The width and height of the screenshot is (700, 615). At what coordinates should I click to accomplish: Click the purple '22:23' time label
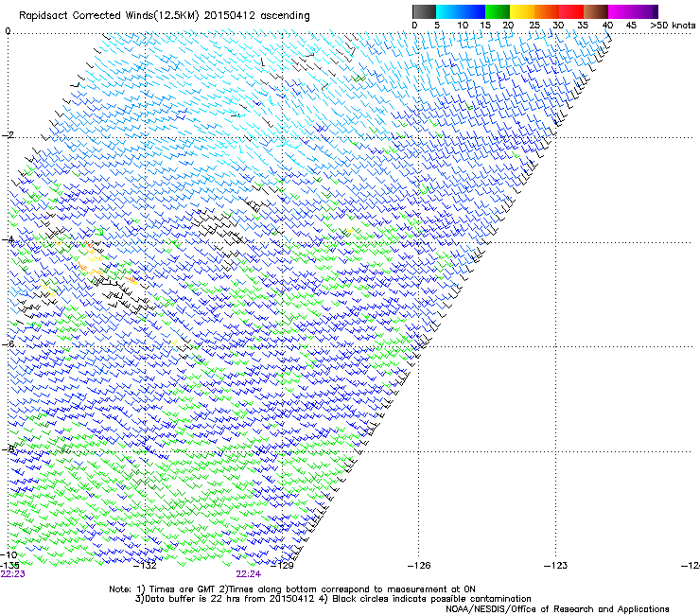point(12,574)
